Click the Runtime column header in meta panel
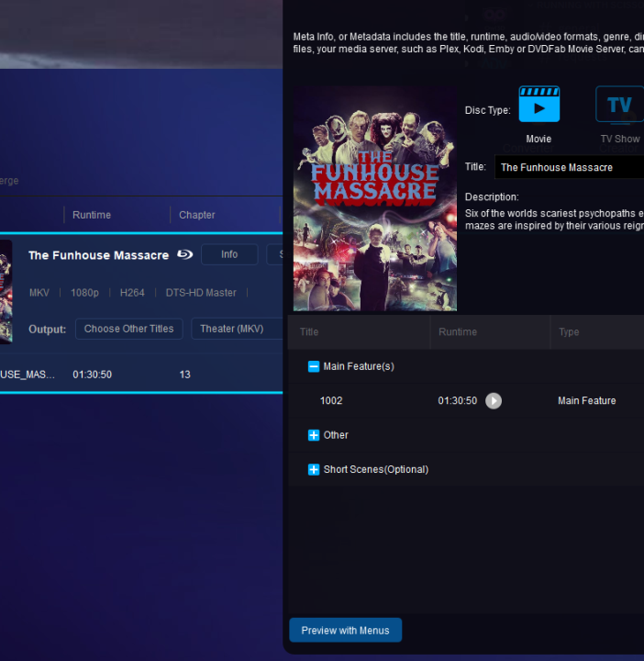This screenshot has width=644, height=661. tap(458, 331)
